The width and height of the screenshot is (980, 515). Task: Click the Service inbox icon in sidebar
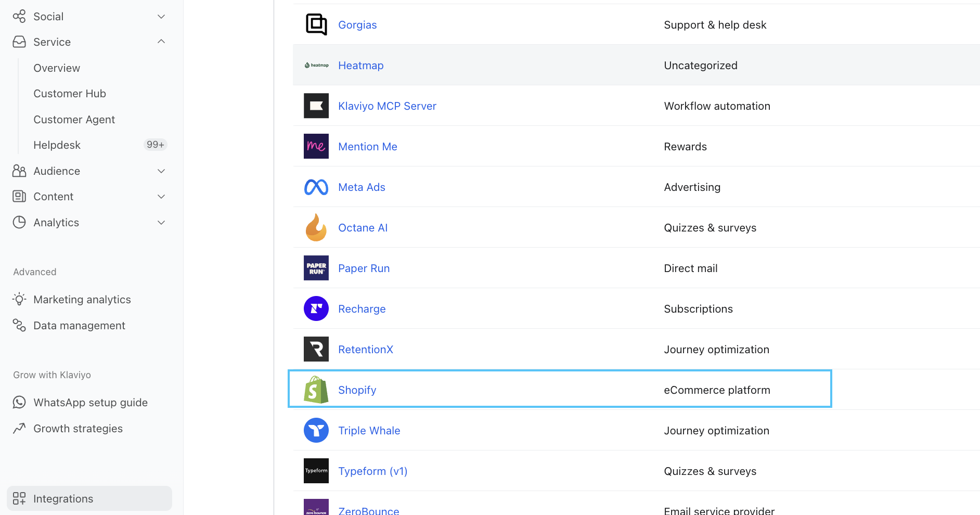tap(19, 42)
